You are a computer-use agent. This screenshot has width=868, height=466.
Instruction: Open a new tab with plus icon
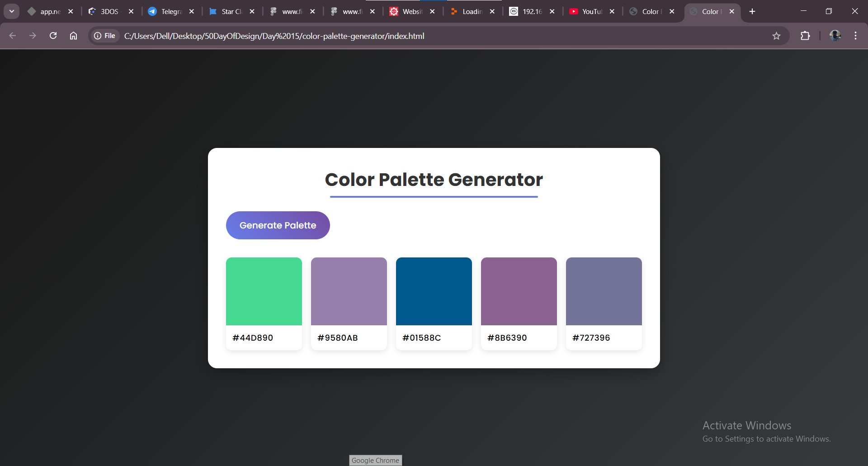click(x=752, y=12)
